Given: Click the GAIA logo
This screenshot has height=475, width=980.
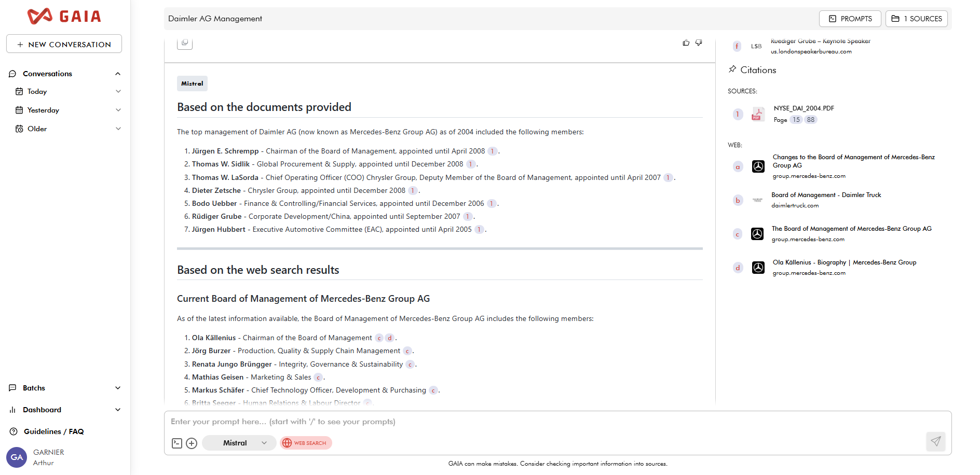Looking at the screenshot, I should 64,17.
